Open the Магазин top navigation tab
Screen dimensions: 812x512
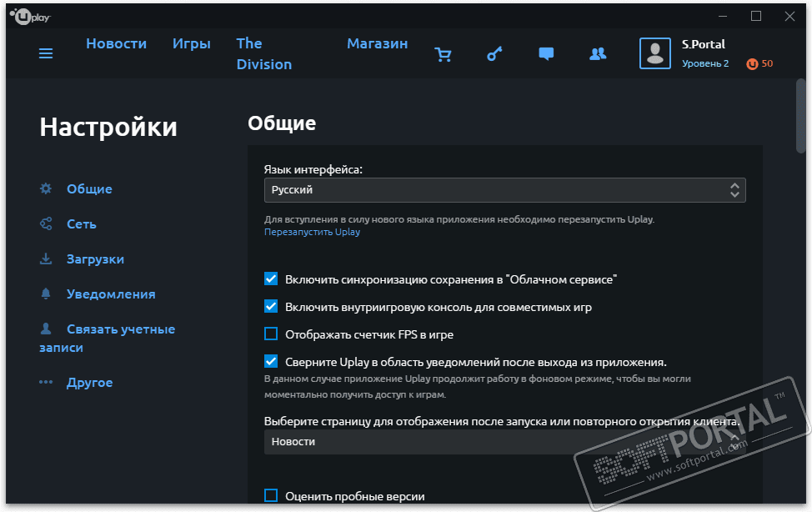tap(377, 43)
